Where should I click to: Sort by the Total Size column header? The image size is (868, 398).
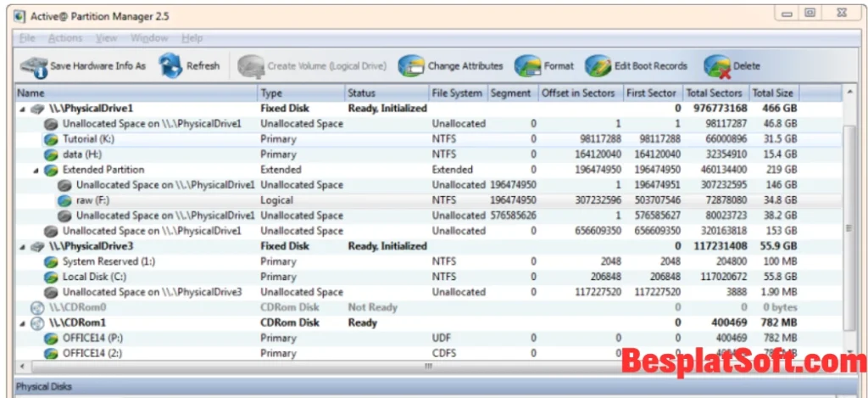point(775,93)
